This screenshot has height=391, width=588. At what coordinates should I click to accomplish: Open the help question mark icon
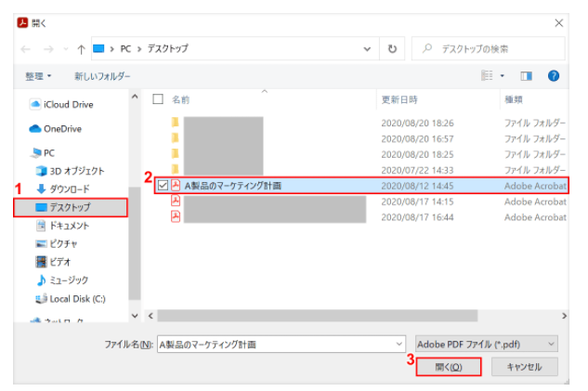554,75
